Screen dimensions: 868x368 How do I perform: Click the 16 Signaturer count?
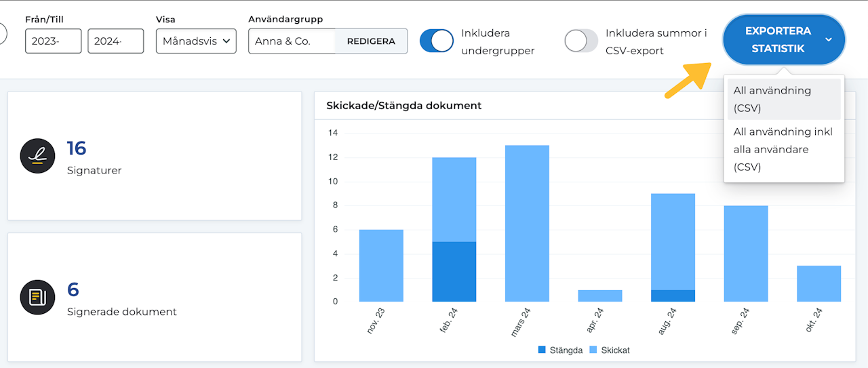tap(77, 148)
